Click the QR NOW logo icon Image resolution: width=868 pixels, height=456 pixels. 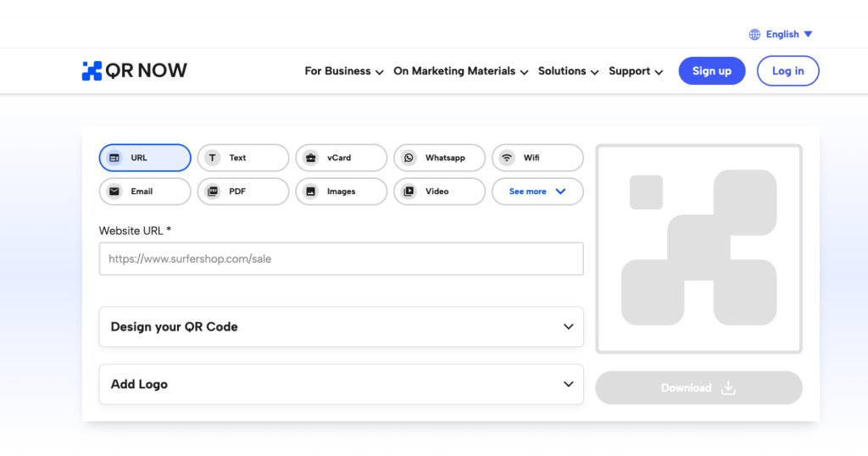tap(92, 71)
